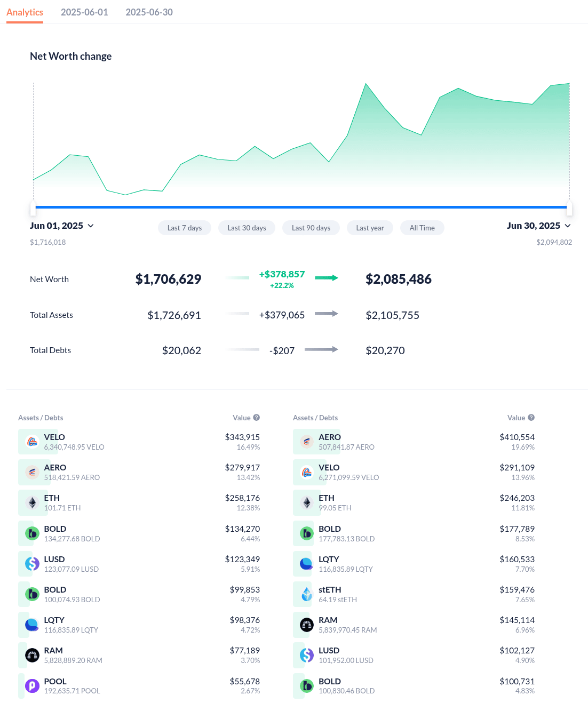Click the $20,270 total debts value
Screen dimensions: 588x703
(x=385, y=350)
